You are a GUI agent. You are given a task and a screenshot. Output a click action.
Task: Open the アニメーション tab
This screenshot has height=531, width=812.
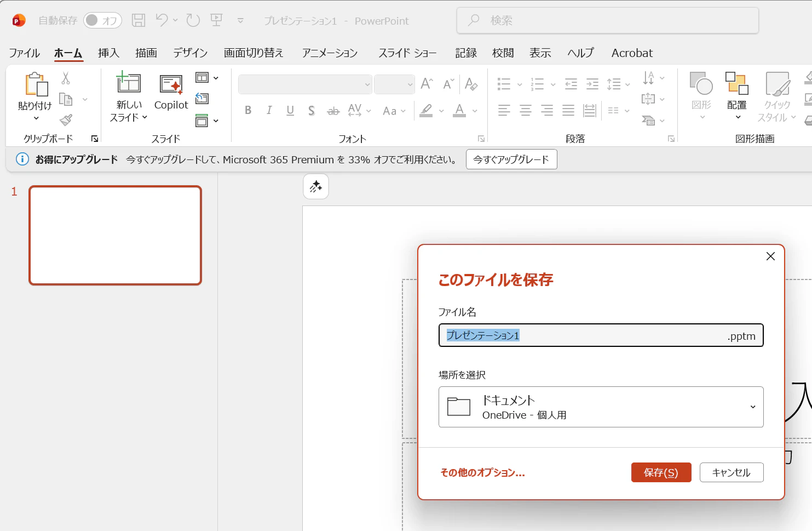330,53
